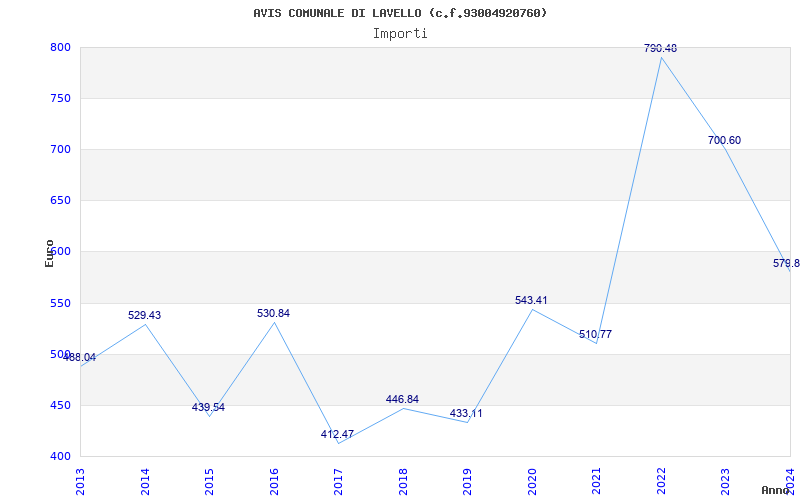Image resolution: width=800 pixels, height=500 pixels.
Task: Click the 400 y-axis tick label
Action: click(x=60, y=456)
